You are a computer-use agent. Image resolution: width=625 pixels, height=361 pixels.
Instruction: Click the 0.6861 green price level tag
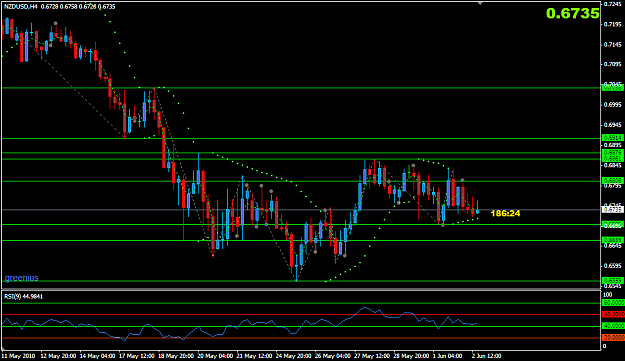(x=612, y=159)
